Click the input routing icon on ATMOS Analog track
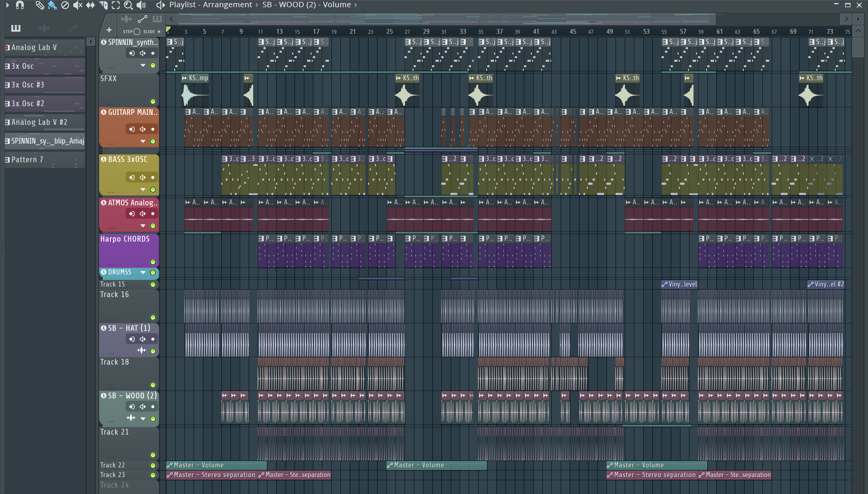868x494 pixels. click(132, 214)
